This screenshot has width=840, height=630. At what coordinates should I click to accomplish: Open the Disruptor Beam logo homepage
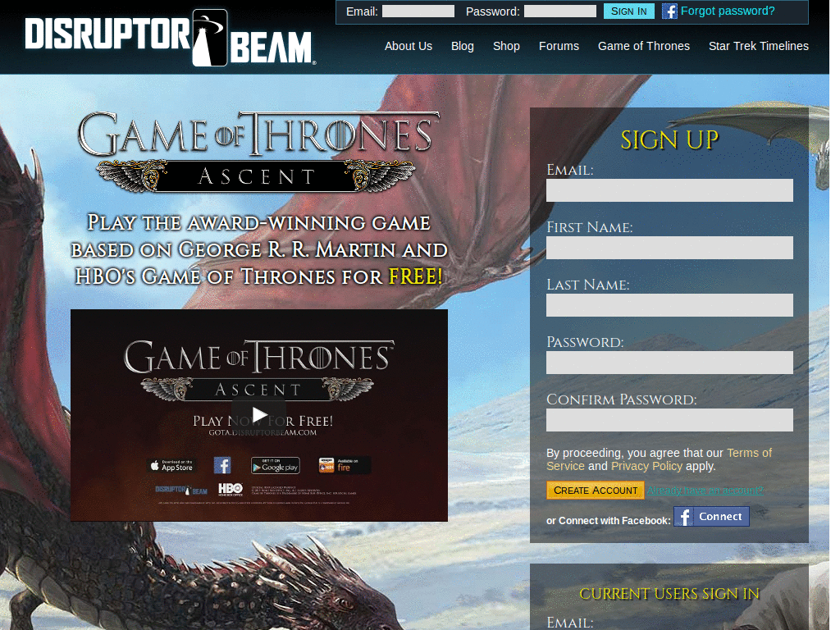click(x=171, y=38)
